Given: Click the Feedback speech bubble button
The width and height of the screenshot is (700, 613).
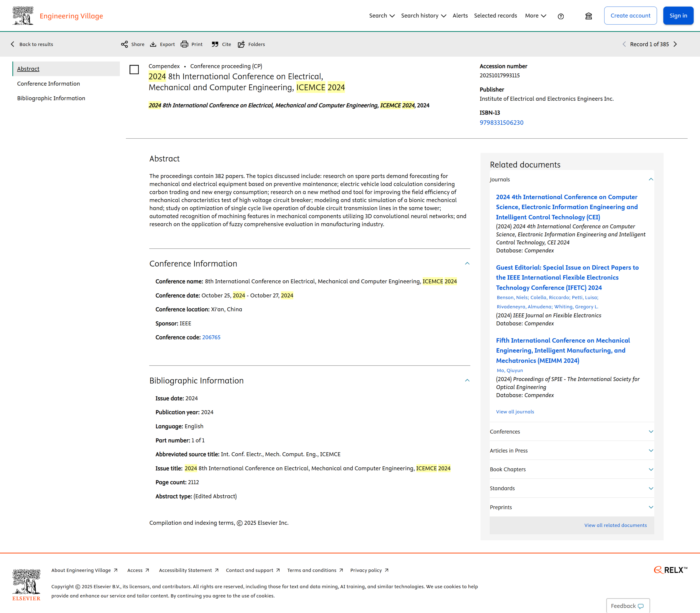Looking at the screenshot, I should pyautogui.click(x=628, y=606).
